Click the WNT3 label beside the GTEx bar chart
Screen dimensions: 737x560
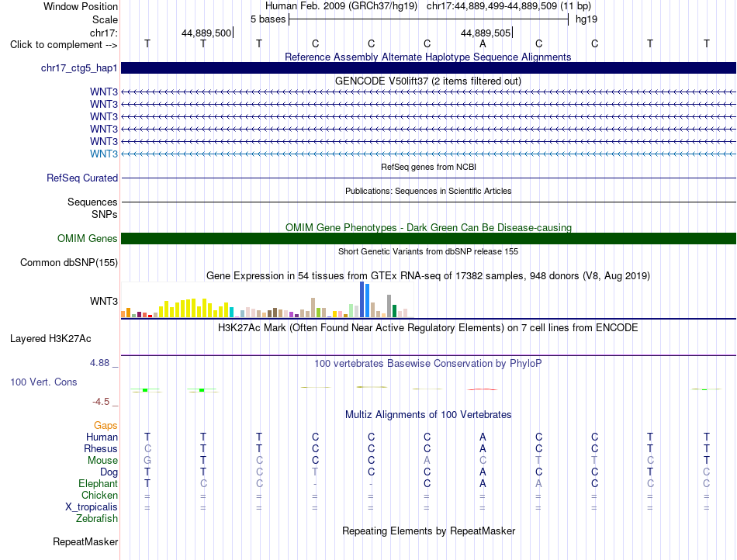pyautogui.click(x=104, y=301)
